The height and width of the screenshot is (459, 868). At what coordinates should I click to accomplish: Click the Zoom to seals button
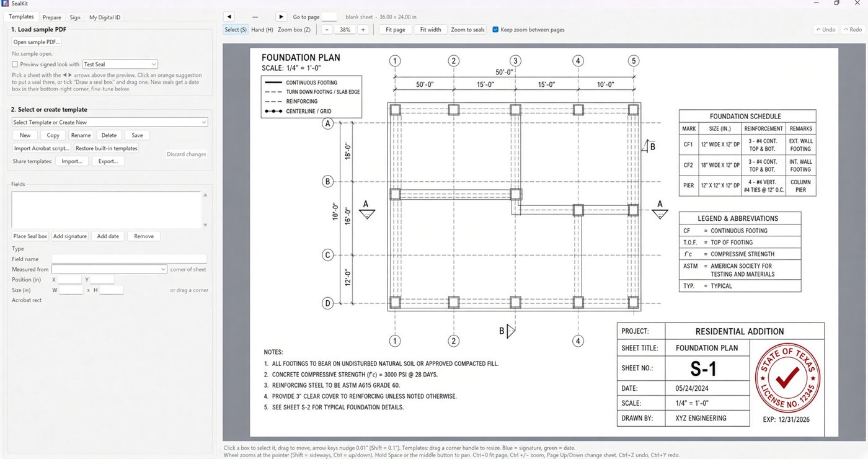pos(467,30)
